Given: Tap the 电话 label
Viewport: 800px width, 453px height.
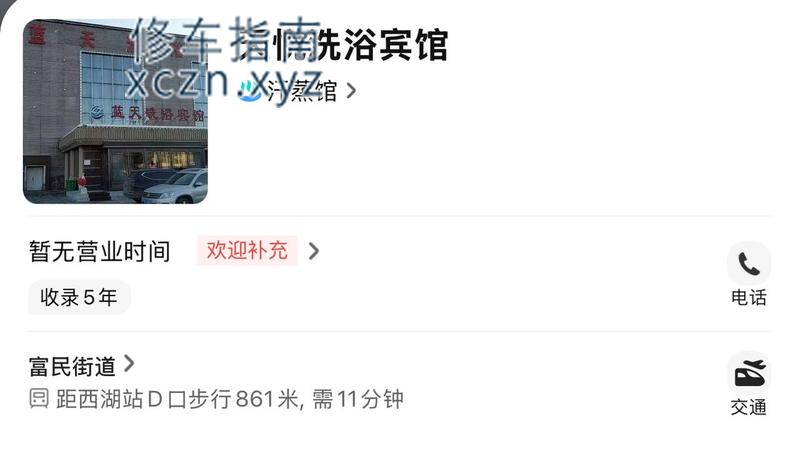Looking at the screenshot, I should pos(749,297).
